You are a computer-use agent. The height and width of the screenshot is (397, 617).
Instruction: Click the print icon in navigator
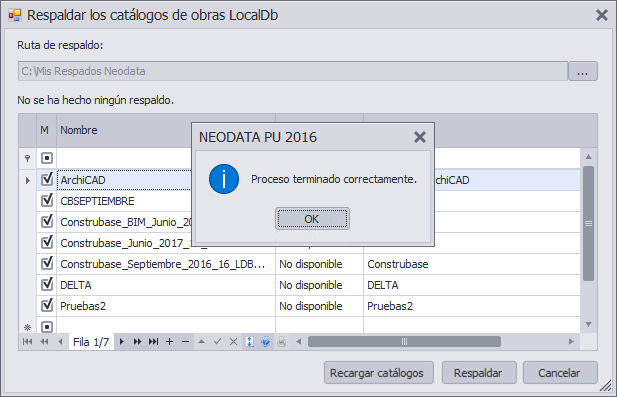pos(281,342)
